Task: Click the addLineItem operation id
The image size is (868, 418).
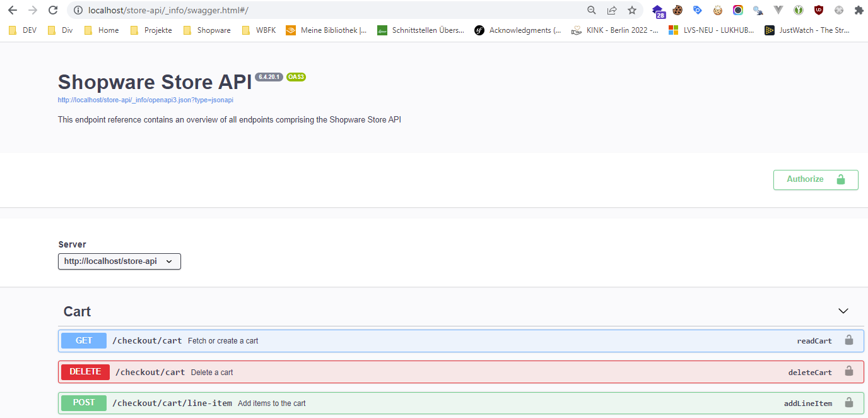Action: [x=808, y=403]
